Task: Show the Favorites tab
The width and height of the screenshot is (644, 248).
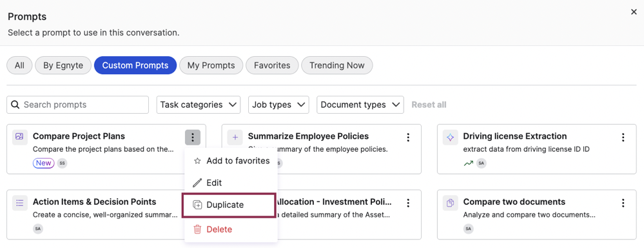Action: pyautogui.click(x=272, y=65)
